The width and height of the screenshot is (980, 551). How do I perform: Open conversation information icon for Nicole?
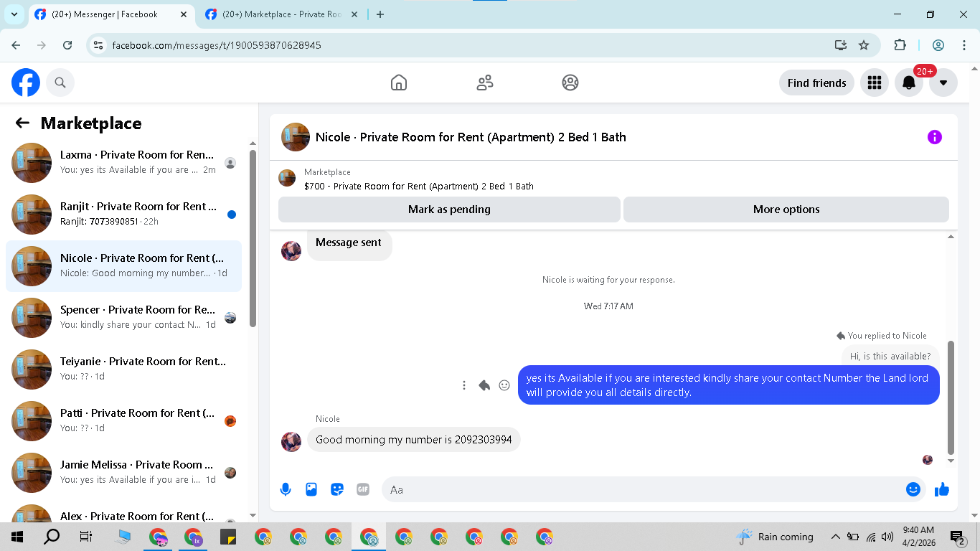point(934,137)
